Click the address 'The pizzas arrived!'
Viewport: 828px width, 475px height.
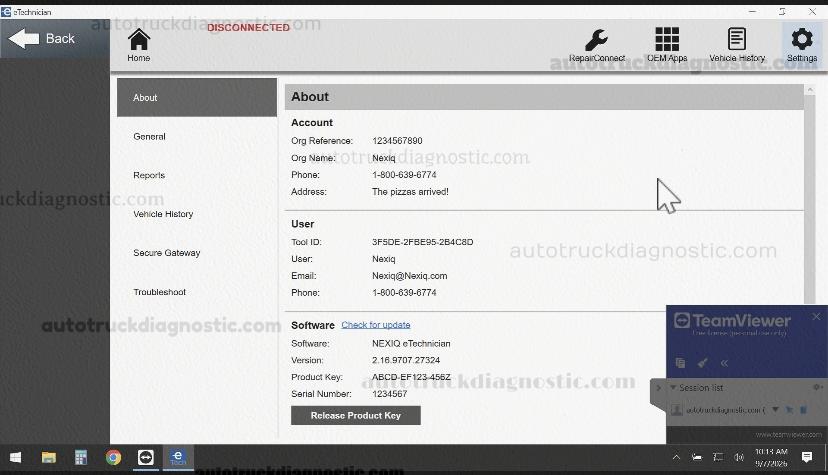410,192
